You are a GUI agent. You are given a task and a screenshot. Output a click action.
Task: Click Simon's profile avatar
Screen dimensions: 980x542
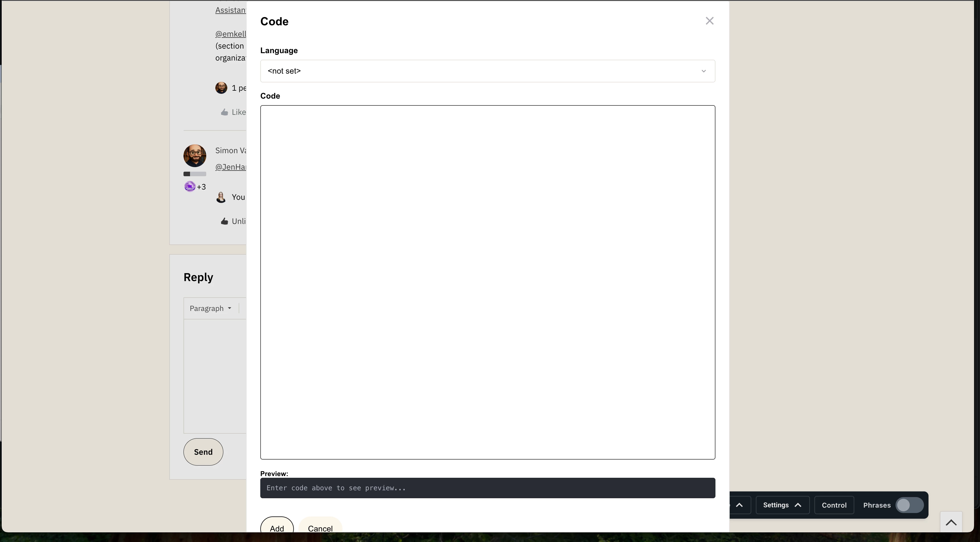click(195, 155)
